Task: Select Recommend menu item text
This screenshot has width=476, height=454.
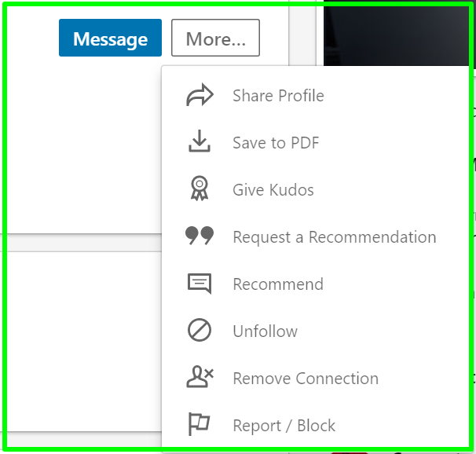Action: click(x=278, y=284)
